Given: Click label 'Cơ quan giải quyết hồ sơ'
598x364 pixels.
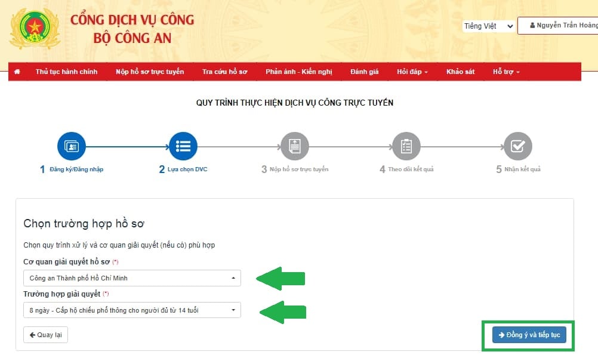Looking at the screenshot, I should click(x=67, y=262).
